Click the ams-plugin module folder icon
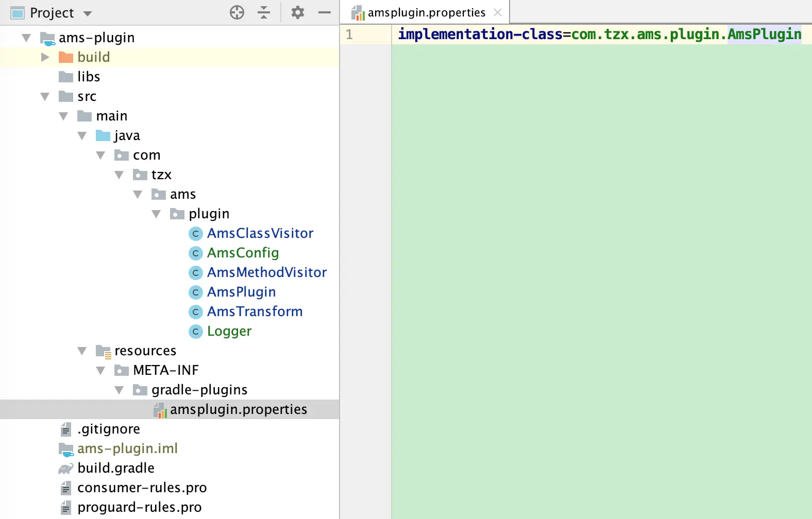The width and height of the screenshot is (812, 519). 47,39
